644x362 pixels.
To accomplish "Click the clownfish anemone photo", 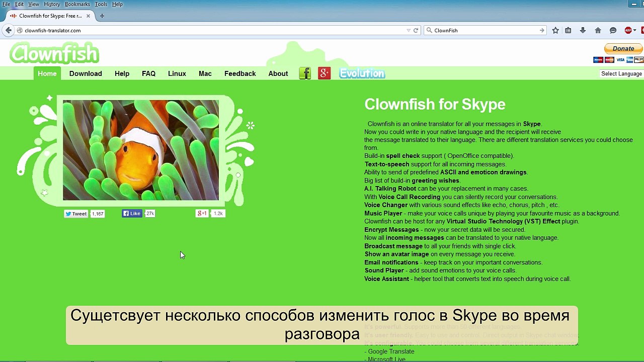I will click(x=141, y=150).
